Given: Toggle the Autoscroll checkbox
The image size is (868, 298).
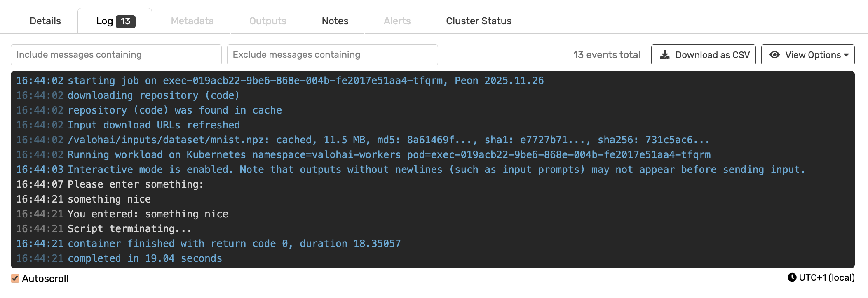Looking at the screenshot, I should pos(15,279).
